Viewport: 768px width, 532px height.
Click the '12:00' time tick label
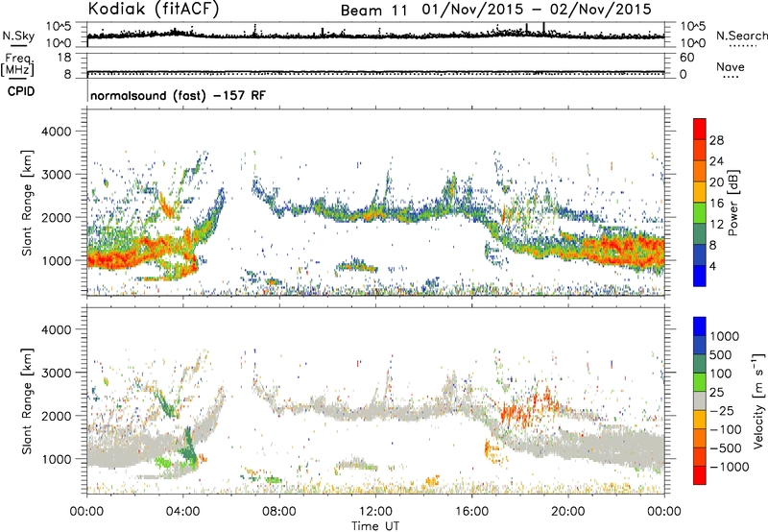(375, 512)
